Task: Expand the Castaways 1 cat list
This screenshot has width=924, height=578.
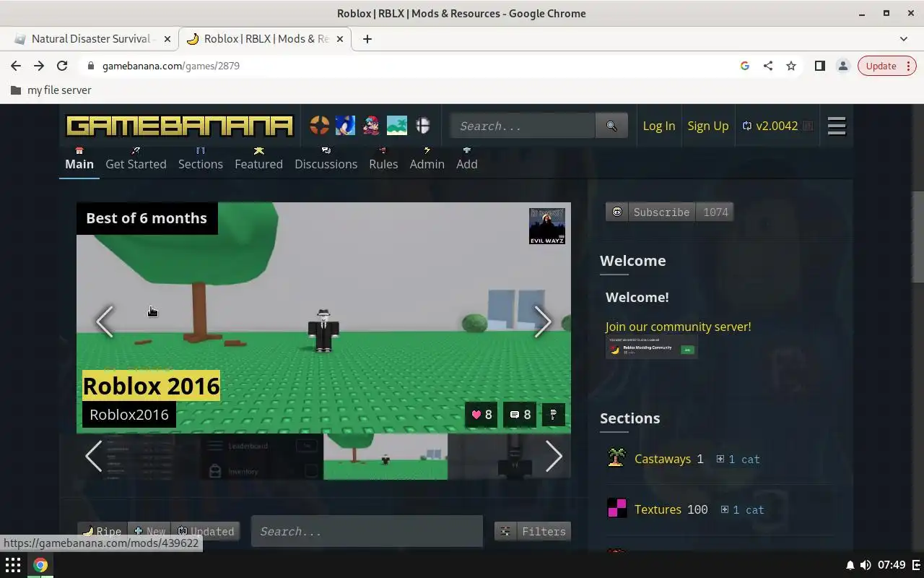Action: click(738, 460)
